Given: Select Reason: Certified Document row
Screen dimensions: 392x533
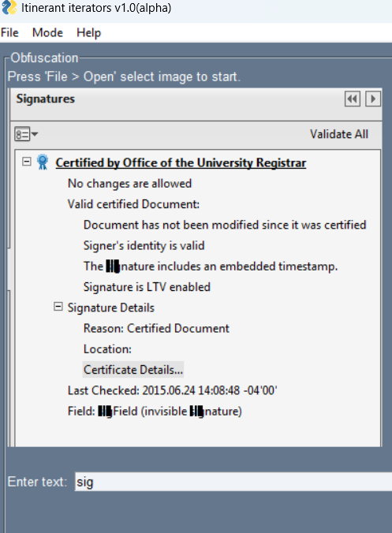Looking at the screenshot, I should (156, 328).
